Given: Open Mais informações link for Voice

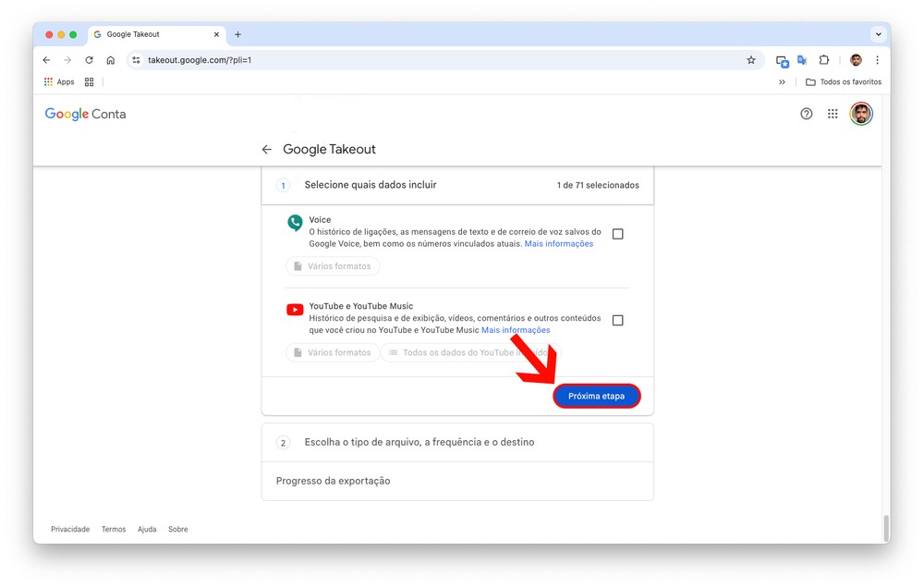Looking at the screenshot, I should pos(558,244).
